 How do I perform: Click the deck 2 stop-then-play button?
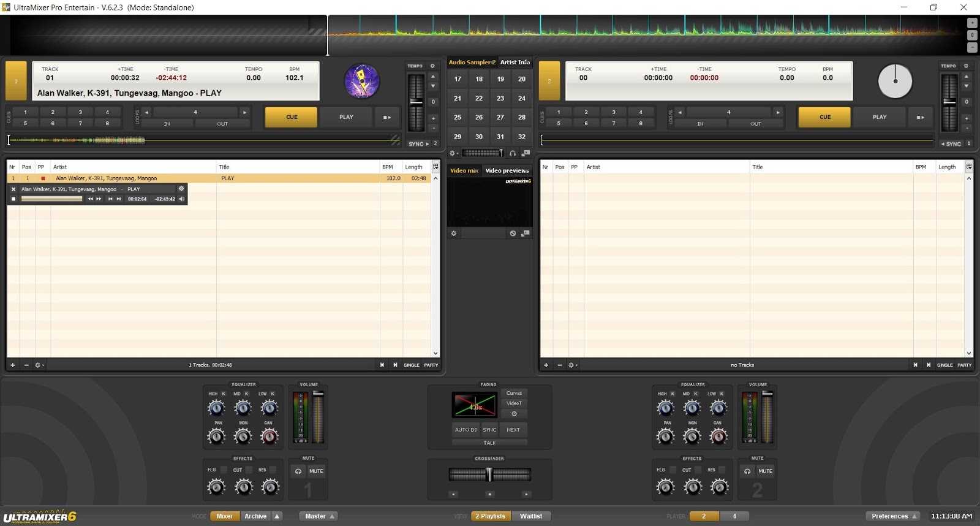point(920,117)
